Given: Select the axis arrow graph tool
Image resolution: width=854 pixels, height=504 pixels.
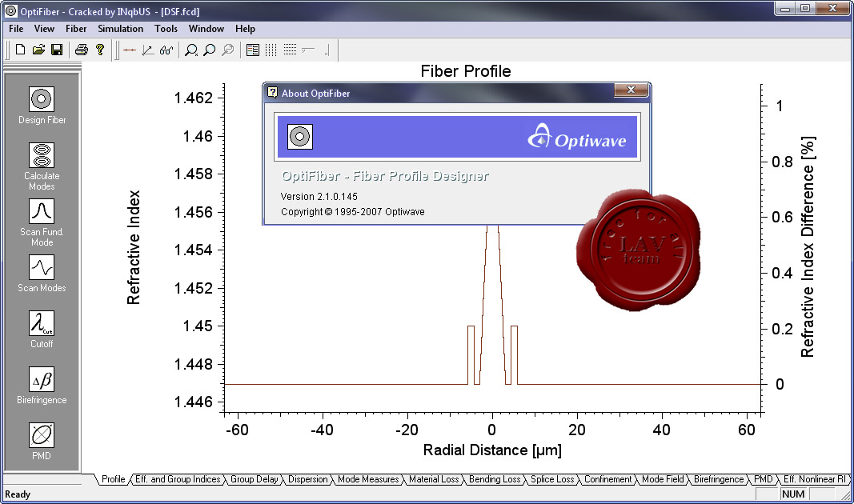Looking at the screenshot, I should click(147, 50).
